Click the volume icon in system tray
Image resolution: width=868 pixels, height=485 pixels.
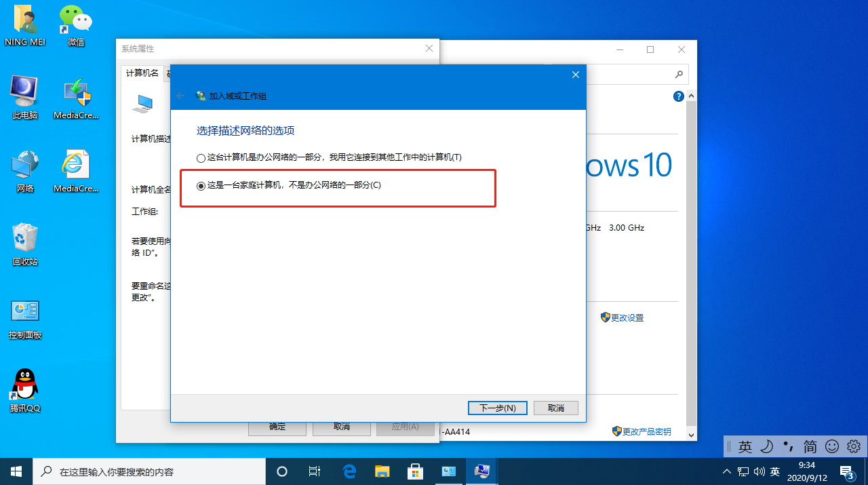click(759, 471)
